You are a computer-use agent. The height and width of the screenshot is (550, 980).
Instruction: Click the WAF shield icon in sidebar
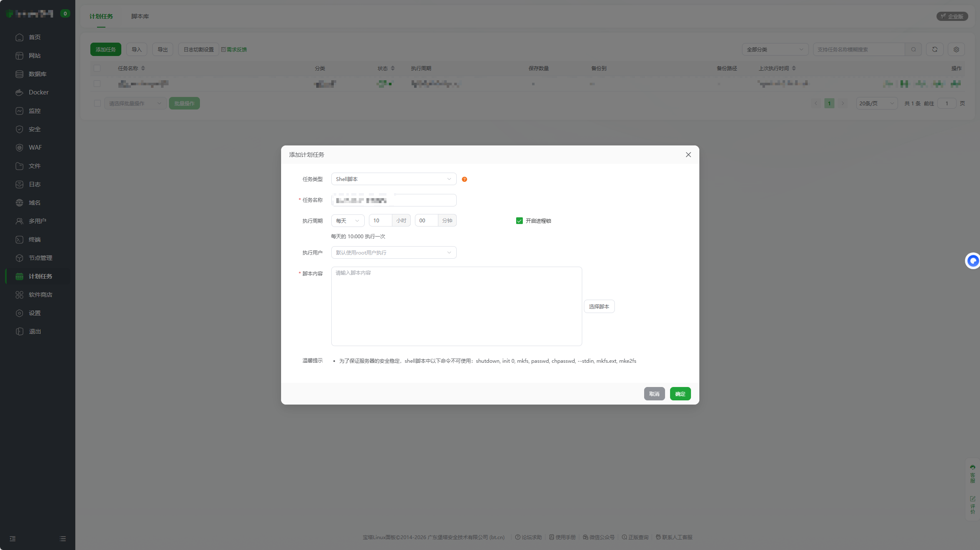pos(19,148)
